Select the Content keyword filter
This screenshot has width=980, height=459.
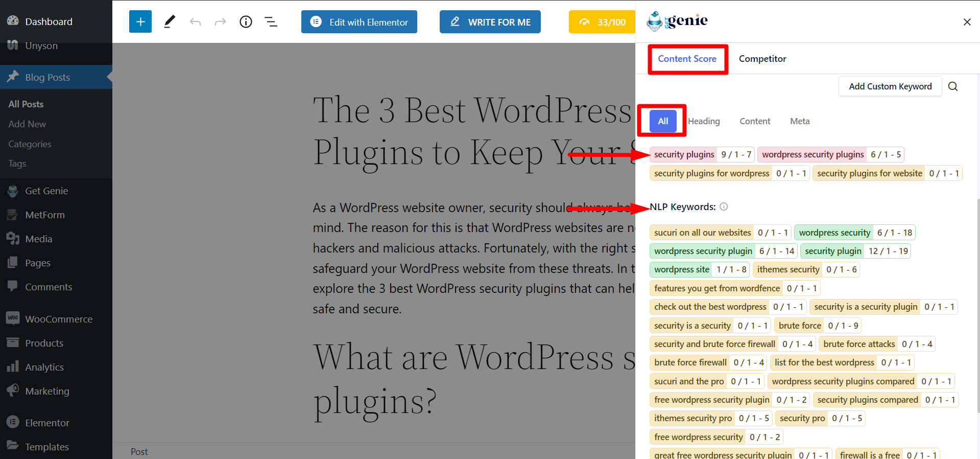(755, 121)
